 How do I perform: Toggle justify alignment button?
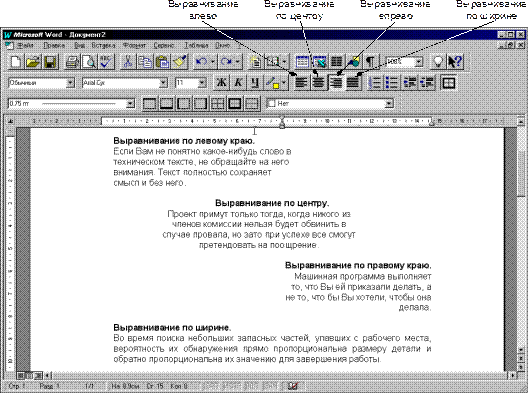[x=353, y=83]
